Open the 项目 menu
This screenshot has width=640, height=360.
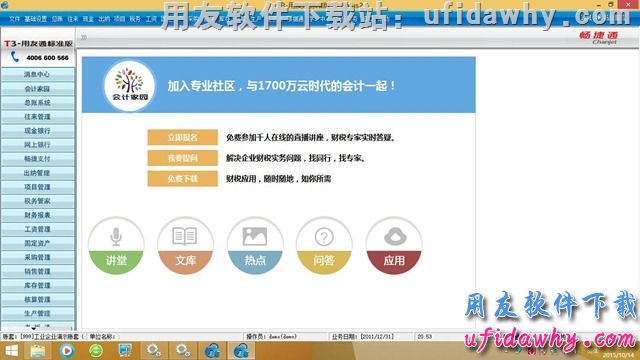[x=120, y=19]
